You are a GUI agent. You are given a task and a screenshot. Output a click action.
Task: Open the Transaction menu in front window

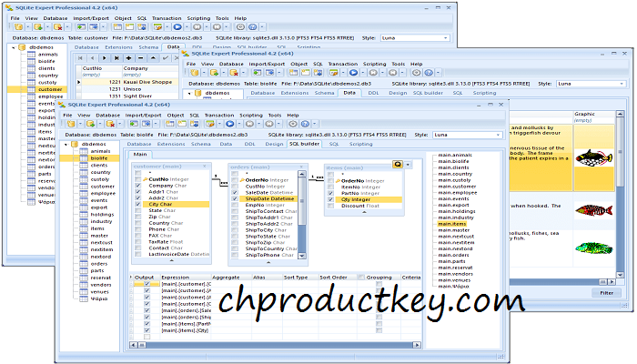(219, 116)
